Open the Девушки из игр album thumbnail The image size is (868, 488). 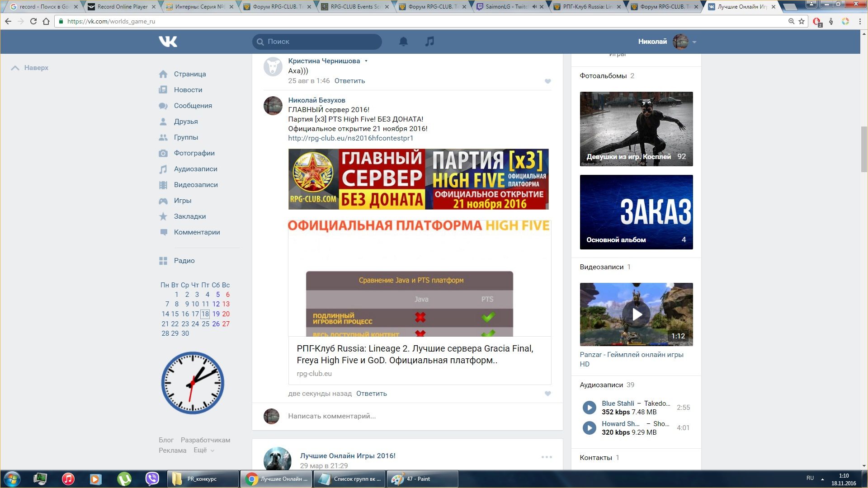point(636,129)
